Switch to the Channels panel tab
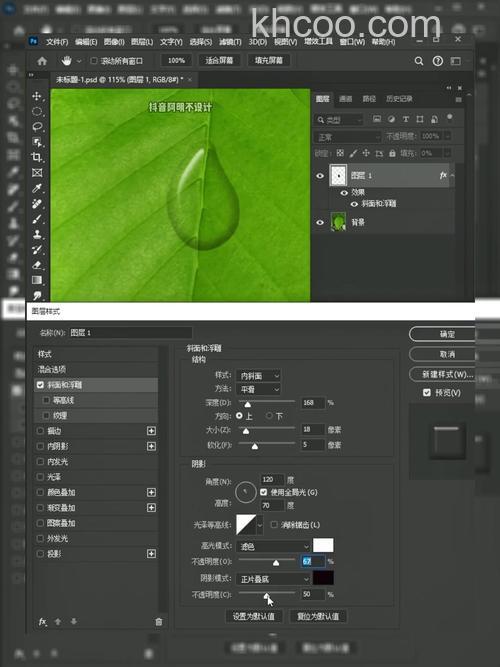The image size is (500, 667). pyautogui.click(x=345, y=99)
